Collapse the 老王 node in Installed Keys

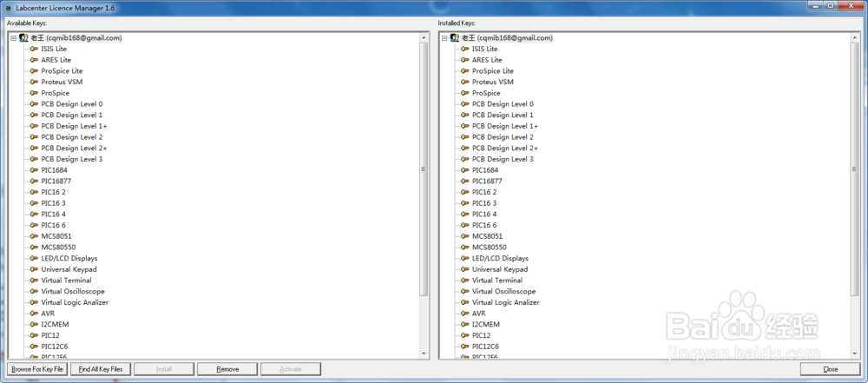click(x=444, y=38)
